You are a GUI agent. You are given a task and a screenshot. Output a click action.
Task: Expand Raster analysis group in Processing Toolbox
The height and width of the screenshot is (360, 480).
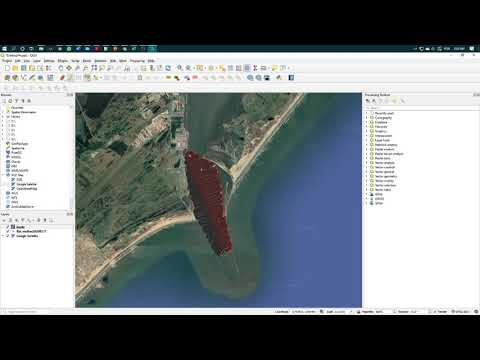click(367, 149)
